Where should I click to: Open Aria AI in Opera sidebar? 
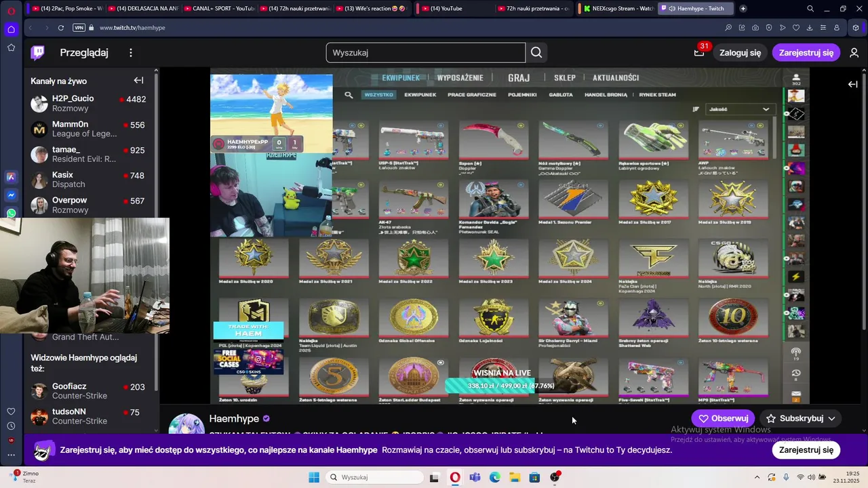(x=11, y=177)
